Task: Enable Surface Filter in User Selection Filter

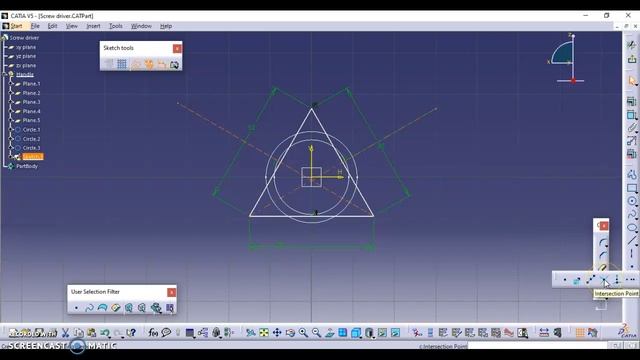Action: click(x=102, y=308)
